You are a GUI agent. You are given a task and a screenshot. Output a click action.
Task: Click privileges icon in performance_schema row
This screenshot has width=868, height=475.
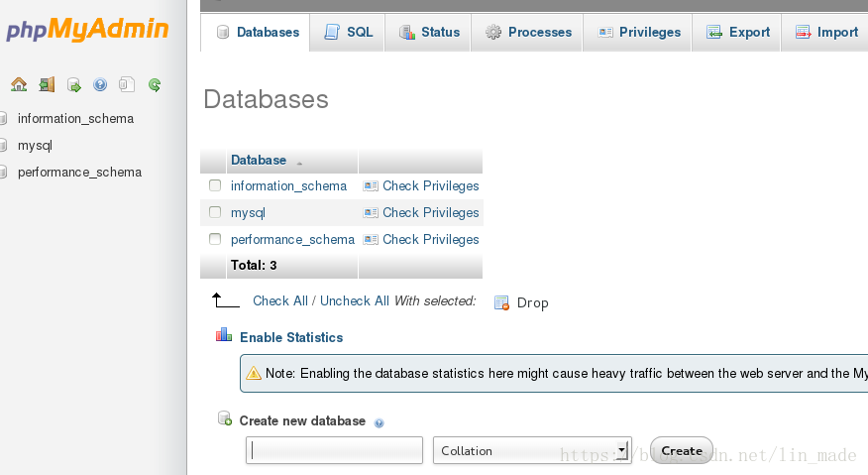[371, 239]
